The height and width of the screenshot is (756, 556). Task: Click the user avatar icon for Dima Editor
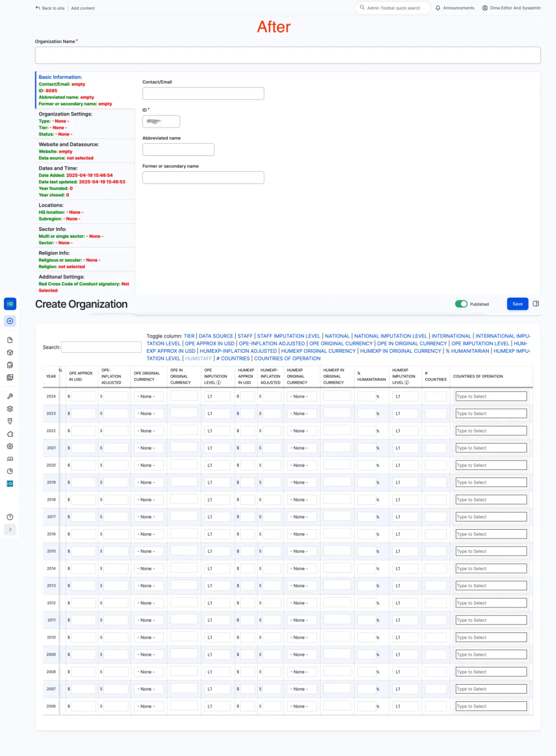[485, 8]
